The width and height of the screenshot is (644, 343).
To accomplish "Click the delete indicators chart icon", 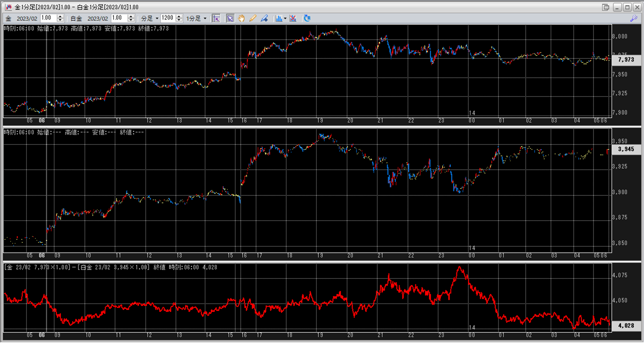I will pos(293,18).
